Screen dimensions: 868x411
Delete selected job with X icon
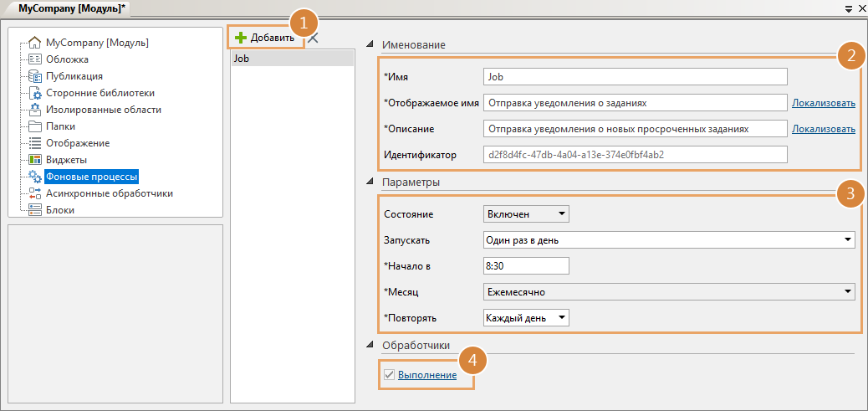pos(313,38)
